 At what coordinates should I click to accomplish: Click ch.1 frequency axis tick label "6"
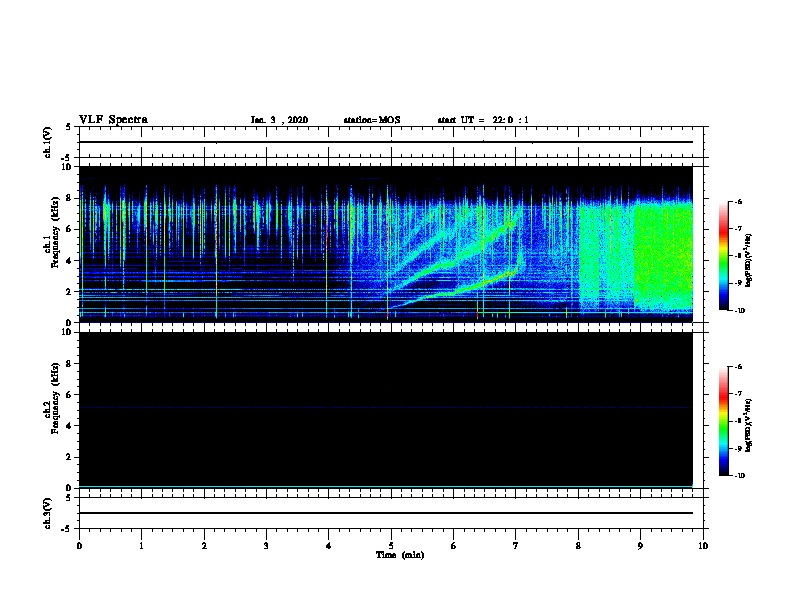[x=69, y=229]
